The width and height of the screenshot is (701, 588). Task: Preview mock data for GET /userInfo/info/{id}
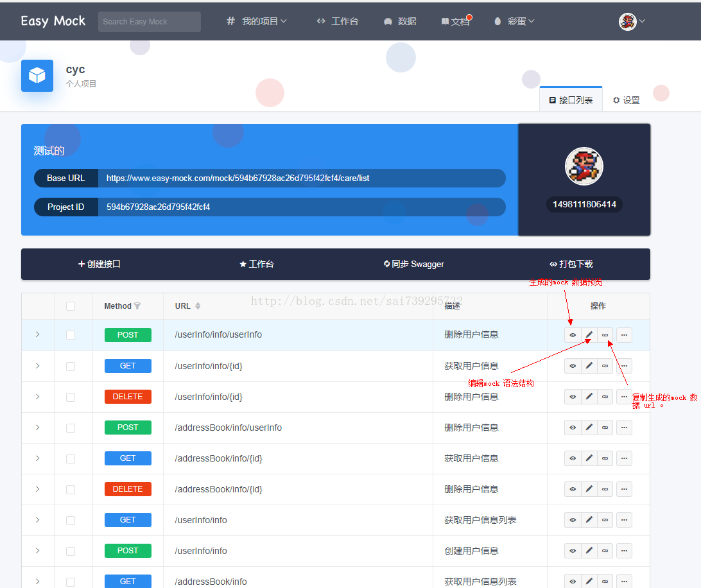[572, 366]
